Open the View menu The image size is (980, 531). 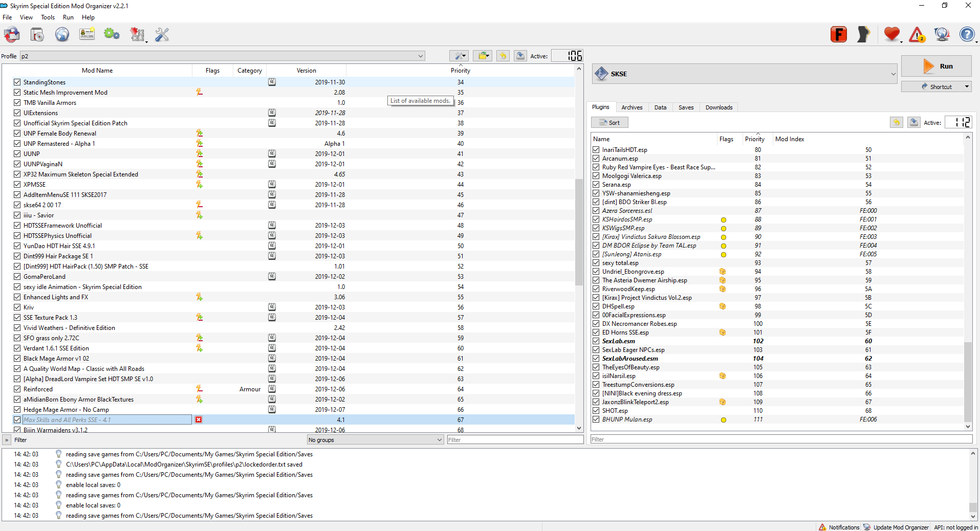point(26,17)
